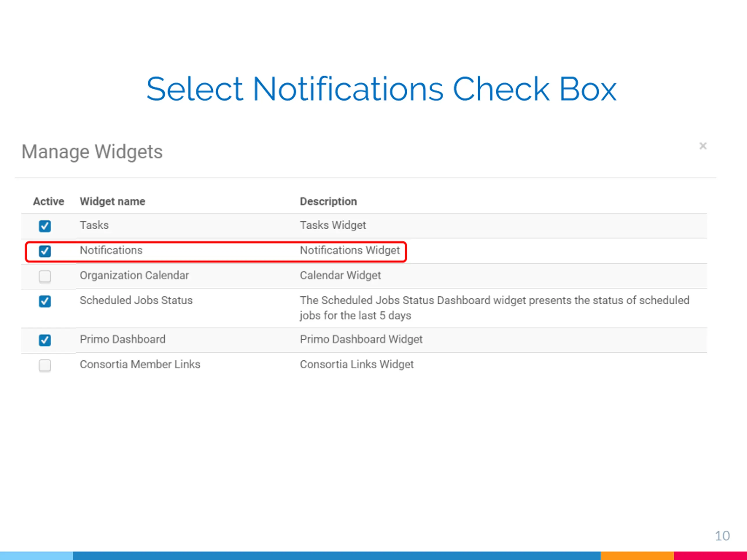
Task: Select the Scheduled Jobs Status name
Action: (x=136, y=300)
